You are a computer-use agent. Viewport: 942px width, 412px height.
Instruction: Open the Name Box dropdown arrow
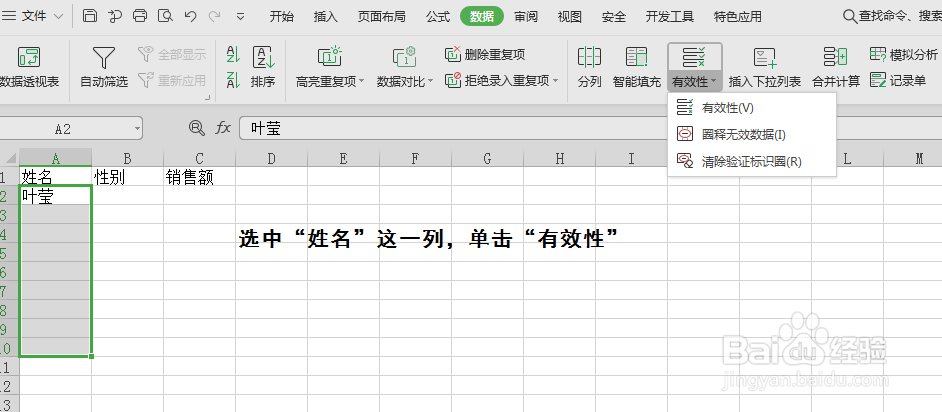pyautogui.click(x=137, y=129)
